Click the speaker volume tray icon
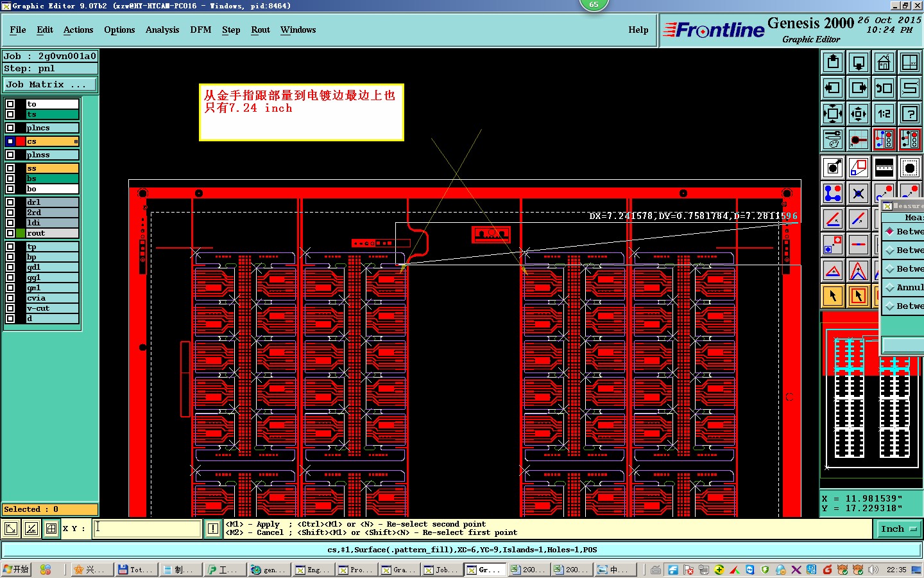 click(873, 570)
